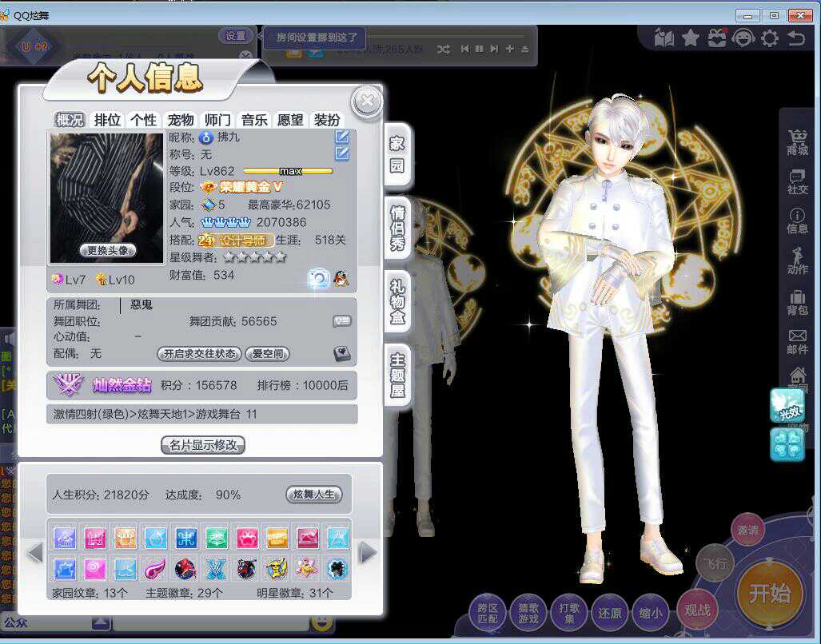This screenshot has width=821, height=644.
Task: Open 爱空间 button
Action: 267,354
